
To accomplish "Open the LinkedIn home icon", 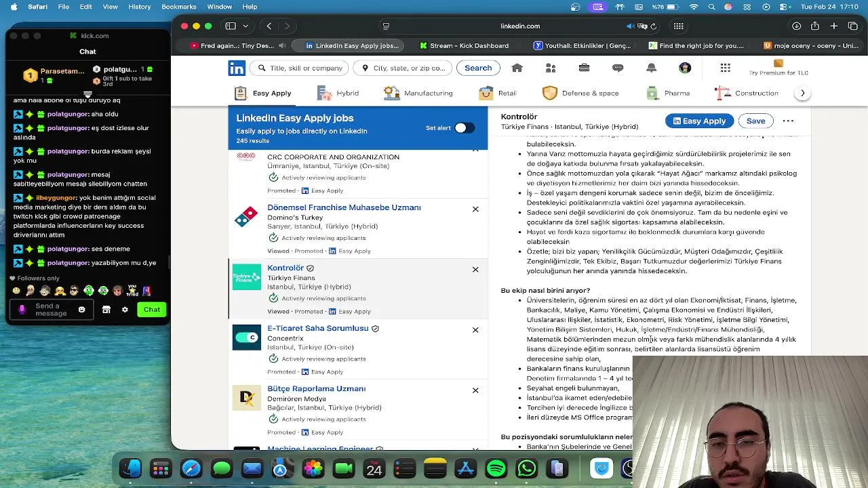I will click(517, 68).
